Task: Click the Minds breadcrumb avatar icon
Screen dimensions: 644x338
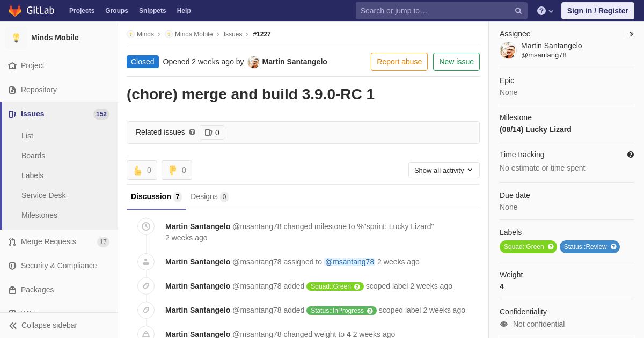Action: [130, 34]
